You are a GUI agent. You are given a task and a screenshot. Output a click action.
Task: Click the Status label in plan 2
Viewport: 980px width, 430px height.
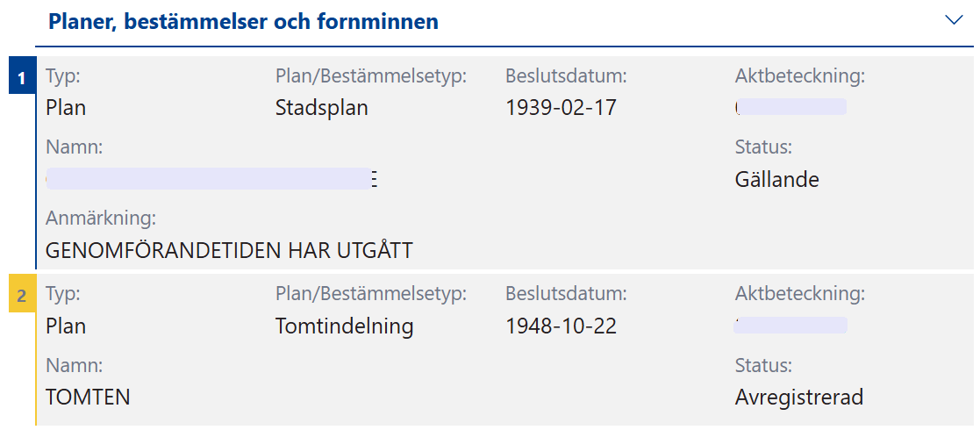pos(763,365)
